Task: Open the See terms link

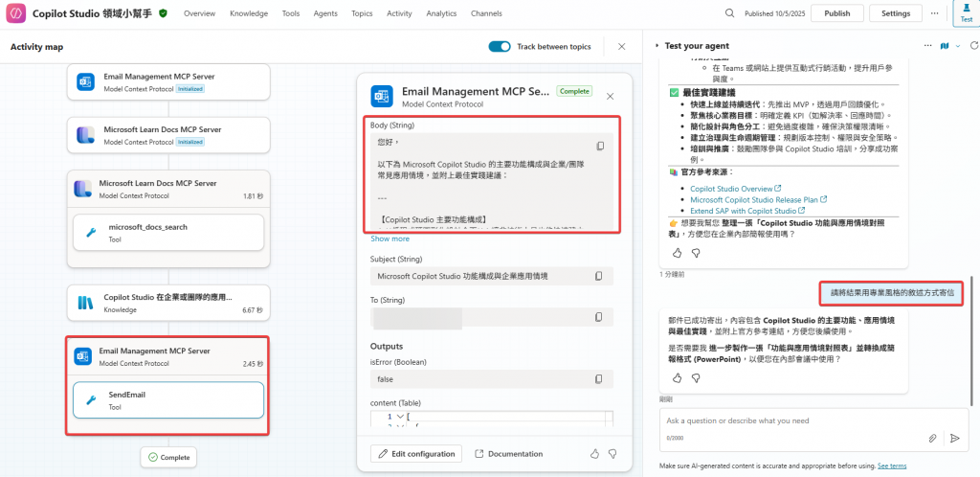Action: [x=892, y=466]
